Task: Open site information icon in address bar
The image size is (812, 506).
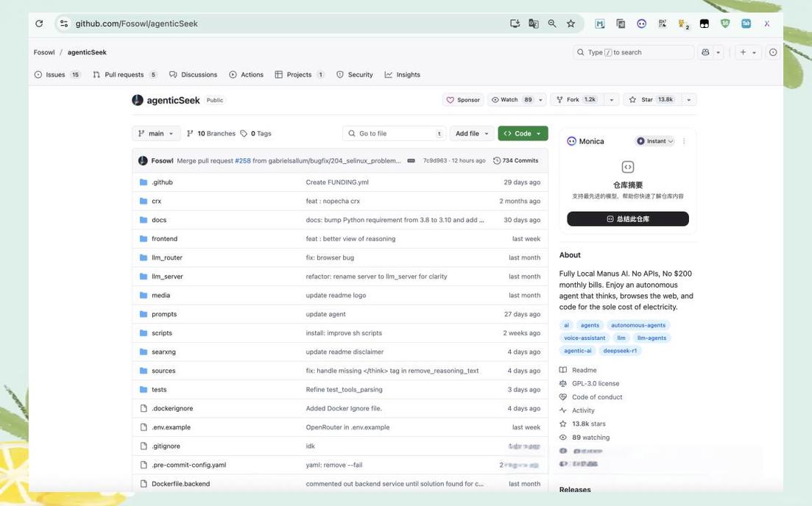Action: point(64,24)
